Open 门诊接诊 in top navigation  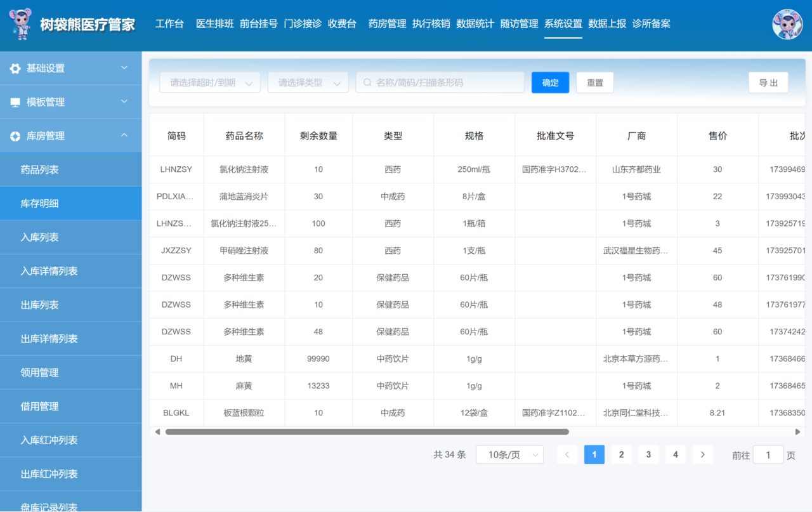[x=303, y=23]
